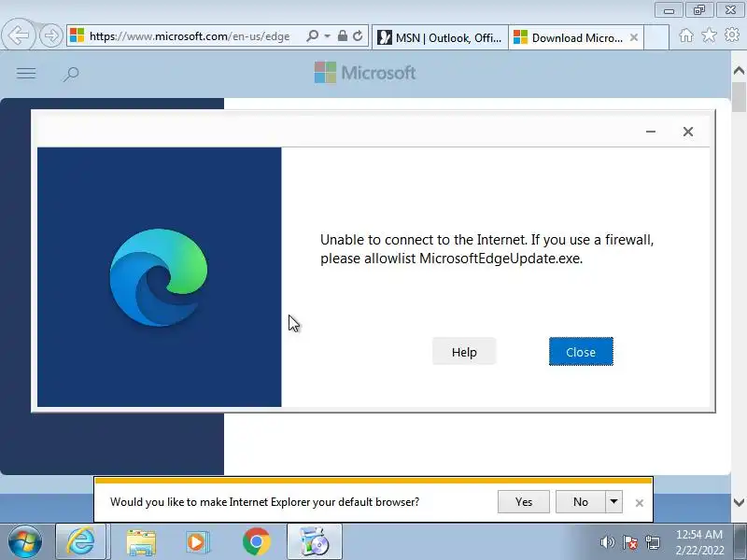Click the vertical scrollbar thumb
This screenshot has height=560, width=747.
739,97
